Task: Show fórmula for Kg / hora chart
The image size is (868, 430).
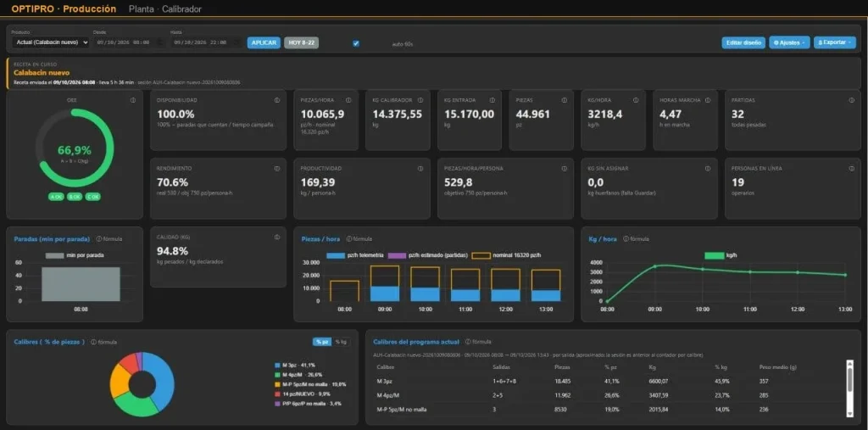Action: (636, 239)
